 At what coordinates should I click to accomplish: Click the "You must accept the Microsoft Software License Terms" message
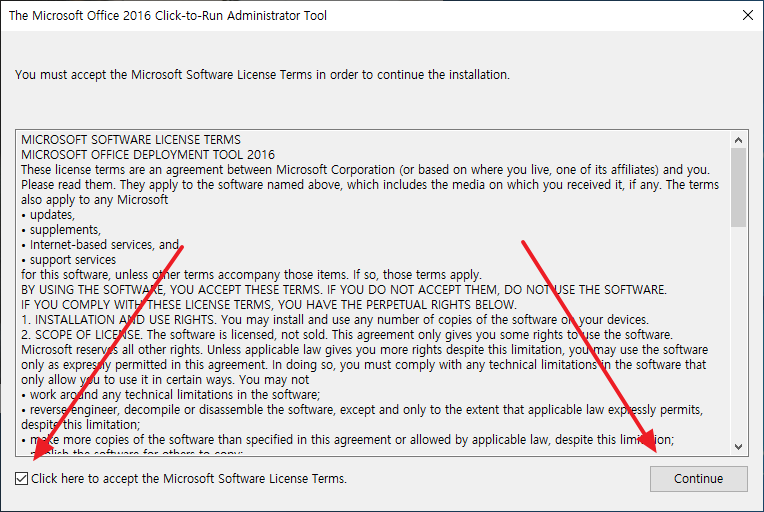click(262, 75)
